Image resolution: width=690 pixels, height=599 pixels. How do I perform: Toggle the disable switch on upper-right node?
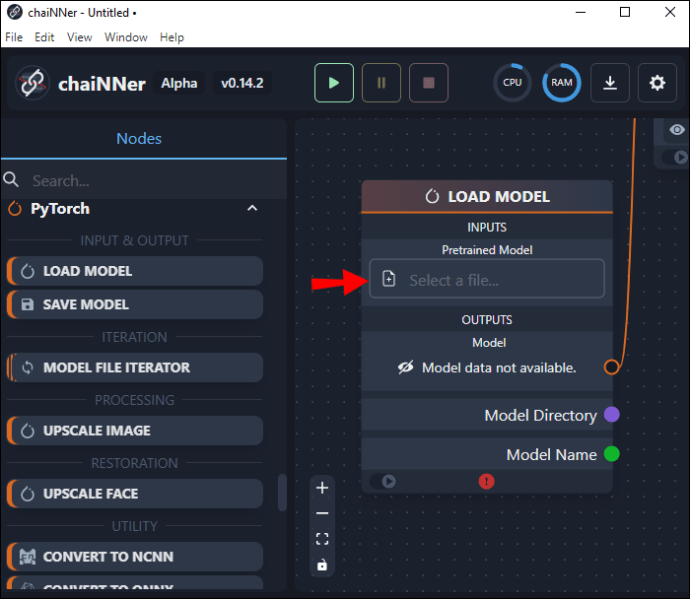click(x=676, y=157)
